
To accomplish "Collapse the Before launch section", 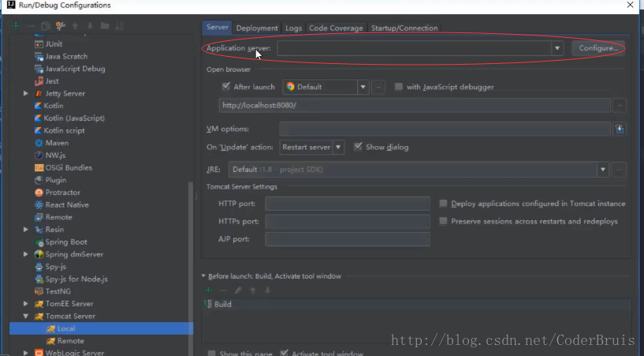I will tap(203, 275).
